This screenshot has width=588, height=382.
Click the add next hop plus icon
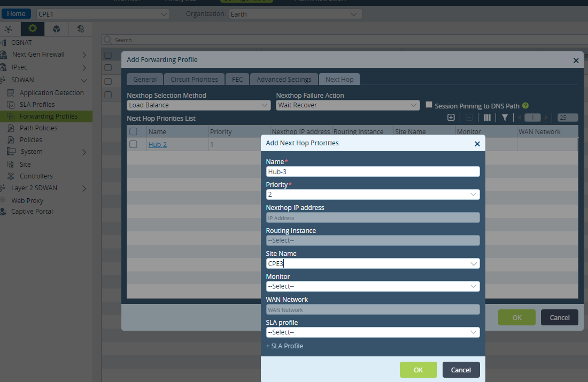(451, 118)
